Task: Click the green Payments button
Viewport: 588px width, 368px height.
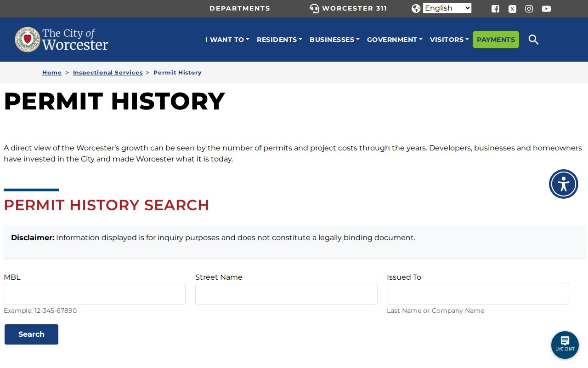Action: click(x=496, y=40)
